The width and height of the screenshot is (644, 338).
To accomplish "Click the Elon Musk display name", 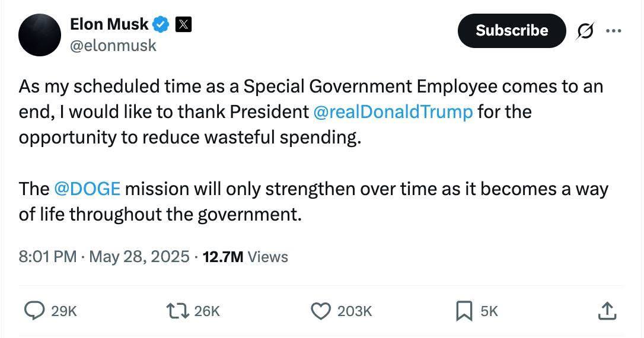I will [x=109, y=24].
